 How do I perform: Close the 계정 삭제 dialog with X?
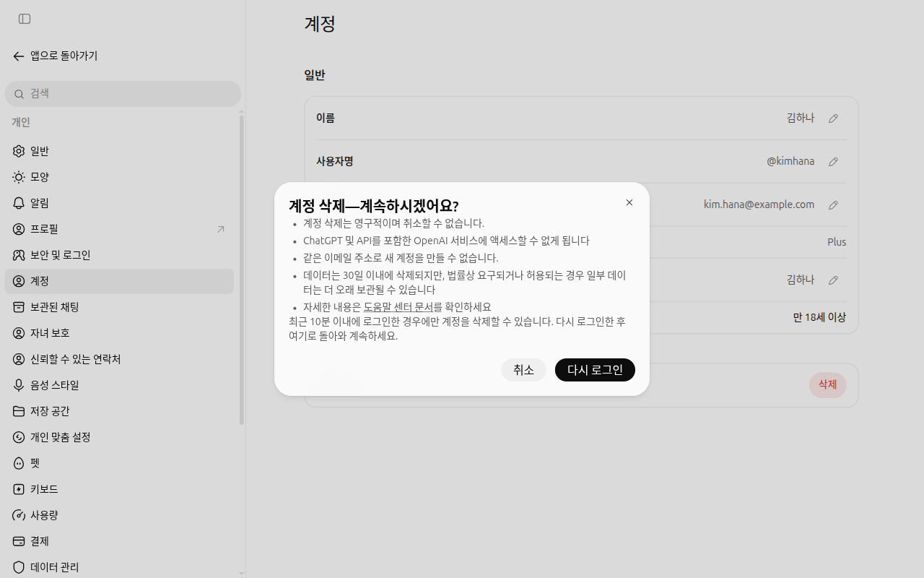pyautogui.click(x=629, y=202)
